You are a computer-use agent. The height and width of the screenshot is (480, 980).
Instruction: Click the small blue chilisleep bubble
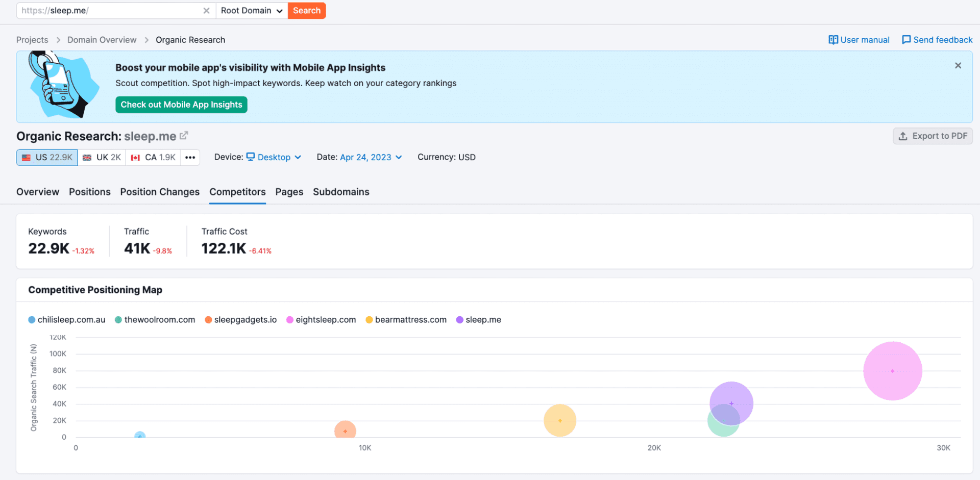140,435
